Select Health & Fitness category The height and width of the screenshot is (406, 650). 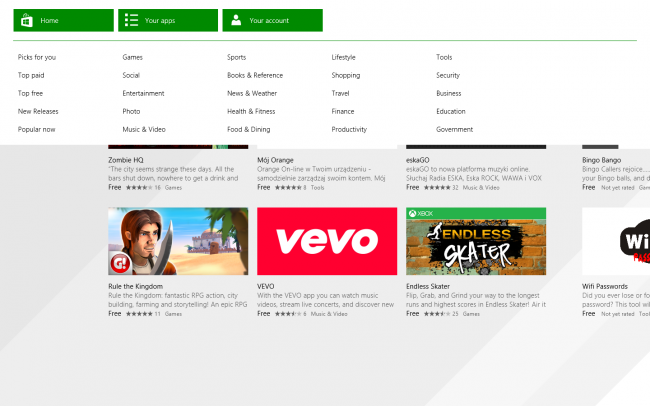[x=251, y=111]
